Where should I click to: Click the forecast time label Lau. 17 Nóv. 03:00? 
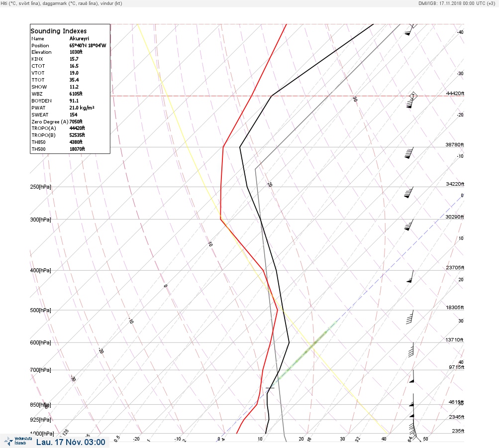[x=71, y=442]
